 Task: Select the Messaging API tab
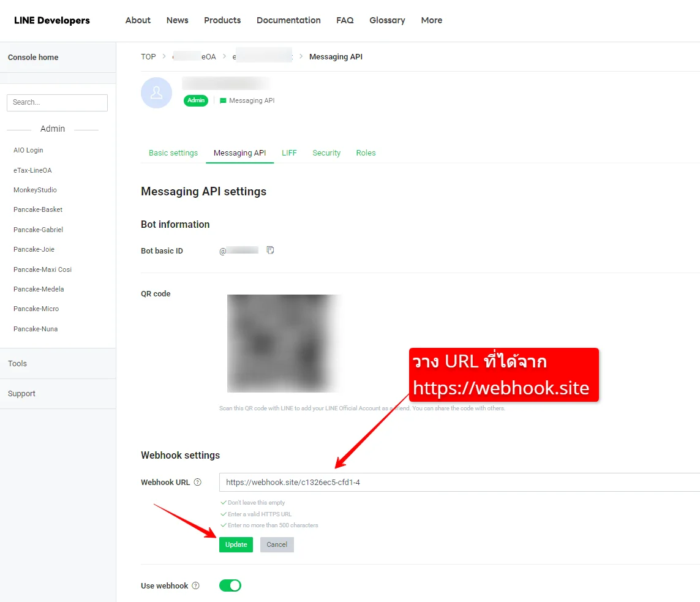point(239,152)
